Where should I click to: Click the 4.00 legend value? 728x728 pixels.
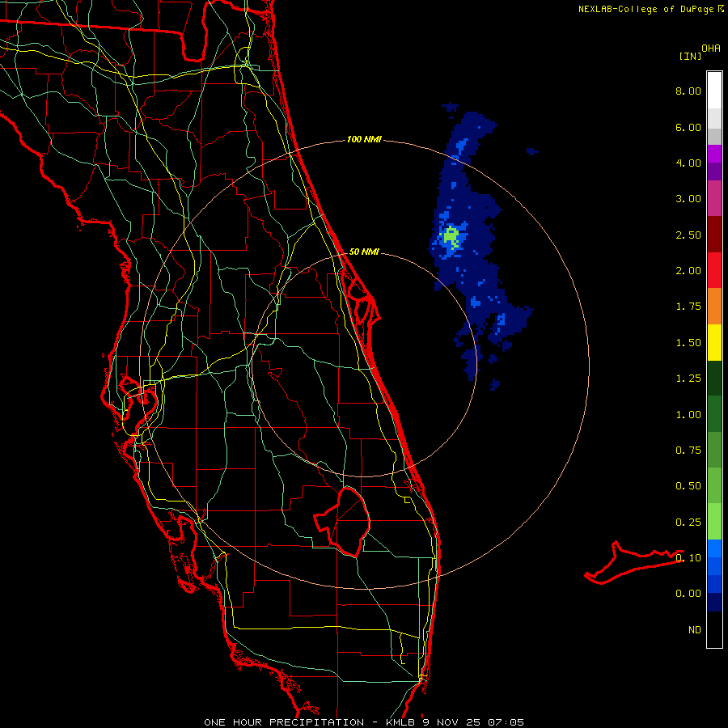pyautogui.click(x=688, y=163)
